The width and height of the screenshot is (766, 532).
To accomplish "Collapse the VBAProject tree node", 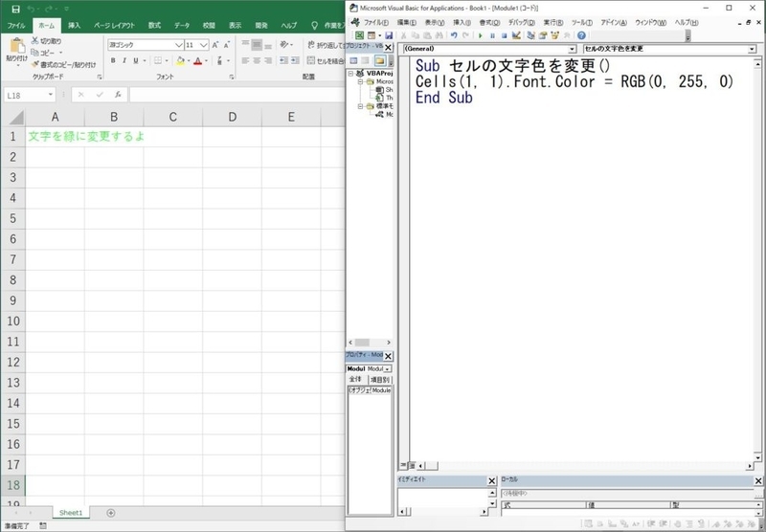I will 350,74.
